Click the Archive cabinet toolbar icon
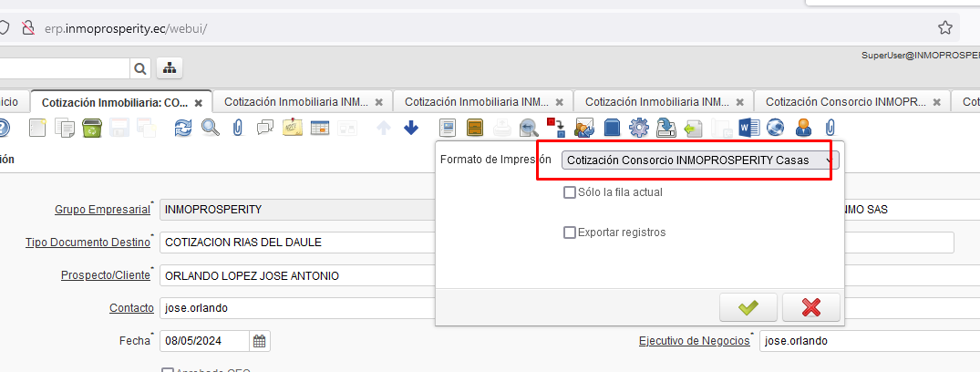Viewport: 980px width, 372px height. click(x=475, y=128)
